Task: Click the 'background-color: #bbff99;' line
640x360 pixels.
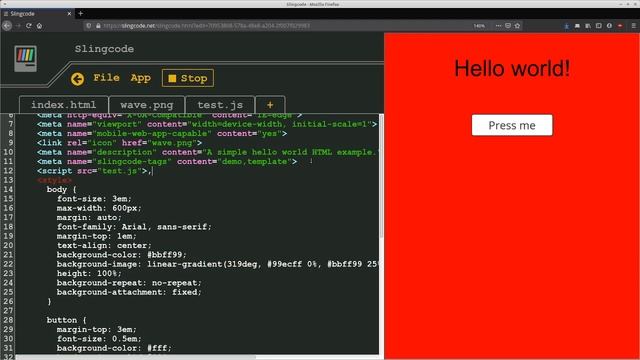Action: [x=122, y=255]
